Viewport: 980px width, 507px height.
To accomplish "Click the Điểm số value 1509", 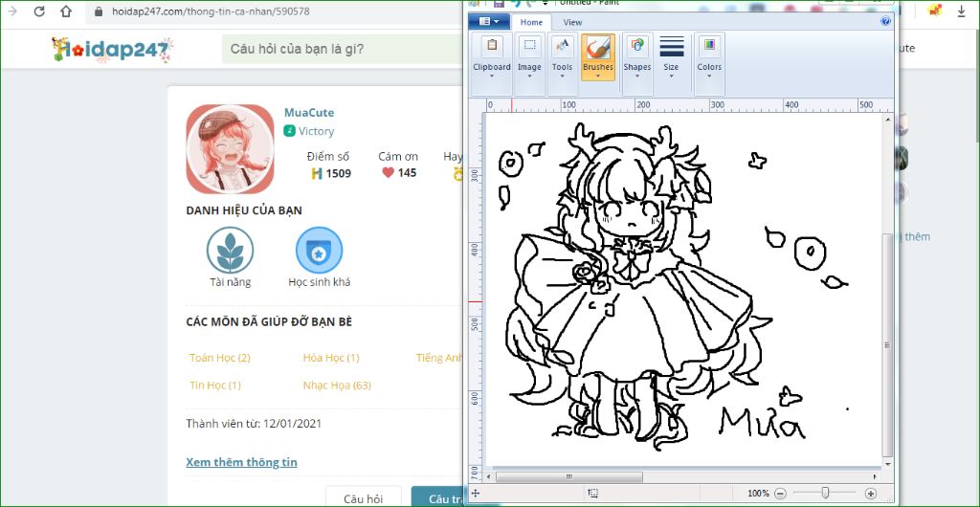I will (338, 173).
